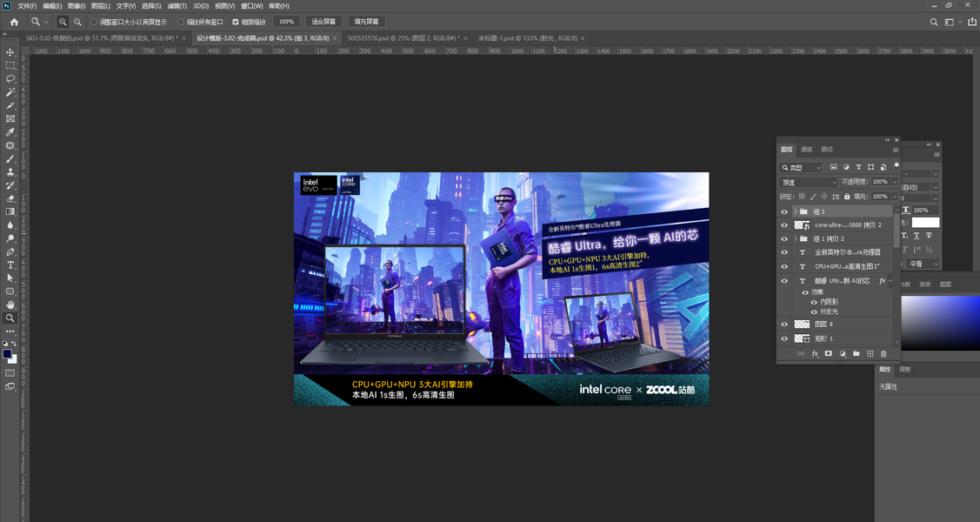Click the Add layer mask icon
The height and width of the screenshot is (522, 980).
coord(828,354)
